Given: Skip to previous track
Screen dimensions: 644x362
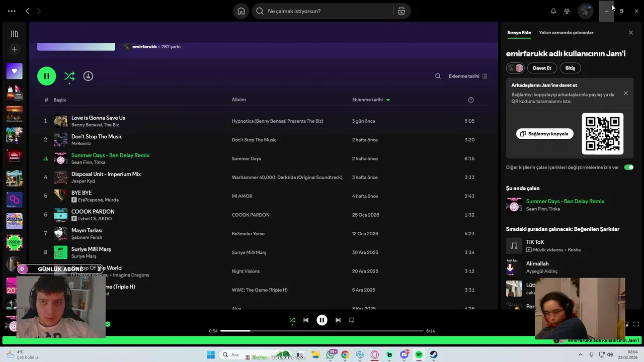Looking at the screenshot, I should click(306, 320).
